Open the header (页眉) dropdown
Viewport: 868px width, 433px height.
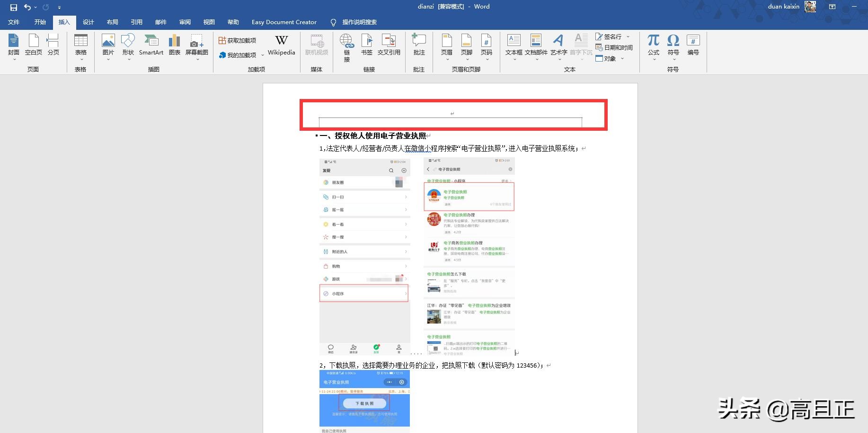pos(447,59)
